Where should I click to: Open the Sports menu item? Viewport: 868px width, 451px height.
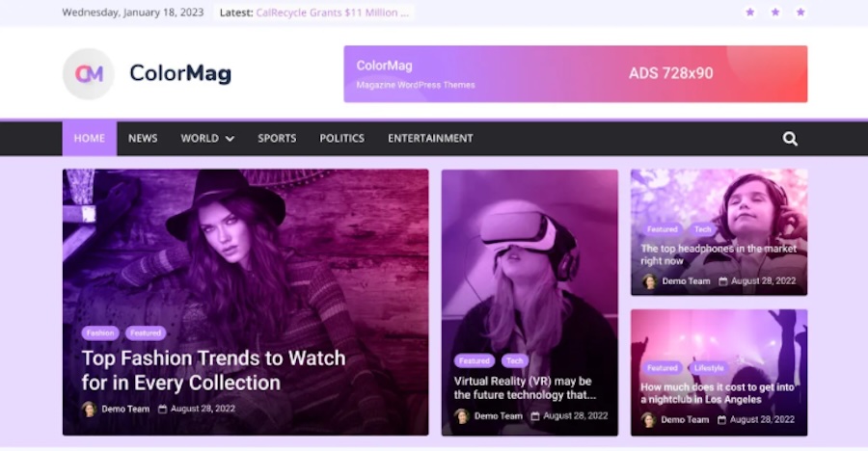[x=277, y=139]
